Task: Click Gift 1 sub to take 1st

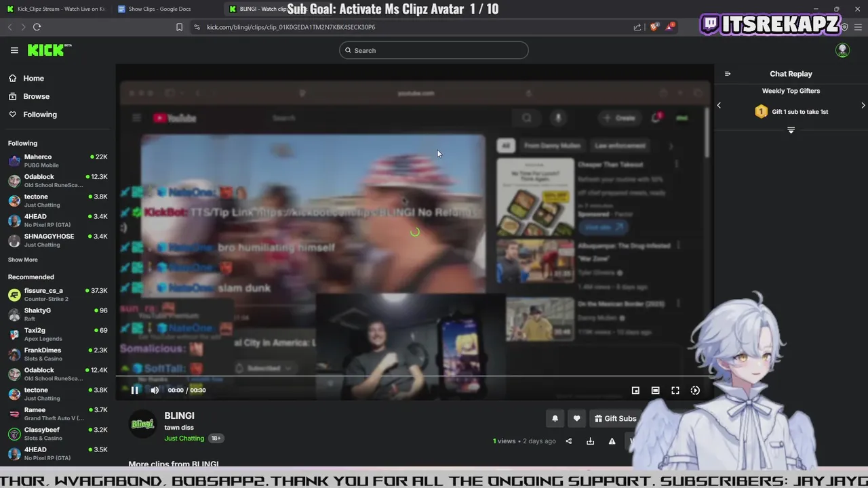Action: coord(791,112)
